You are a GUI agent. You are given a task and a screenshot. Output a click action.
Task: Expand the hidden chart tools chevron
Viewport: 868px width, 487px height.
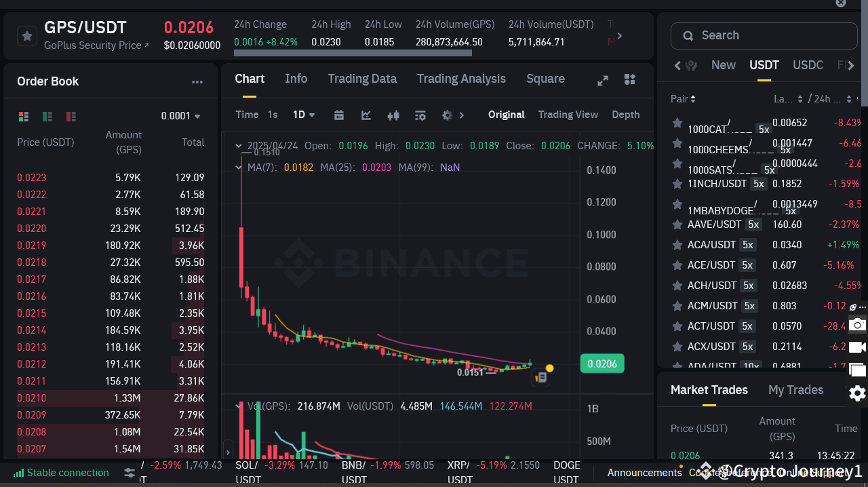pyautogui.click(x=461, y=115)
